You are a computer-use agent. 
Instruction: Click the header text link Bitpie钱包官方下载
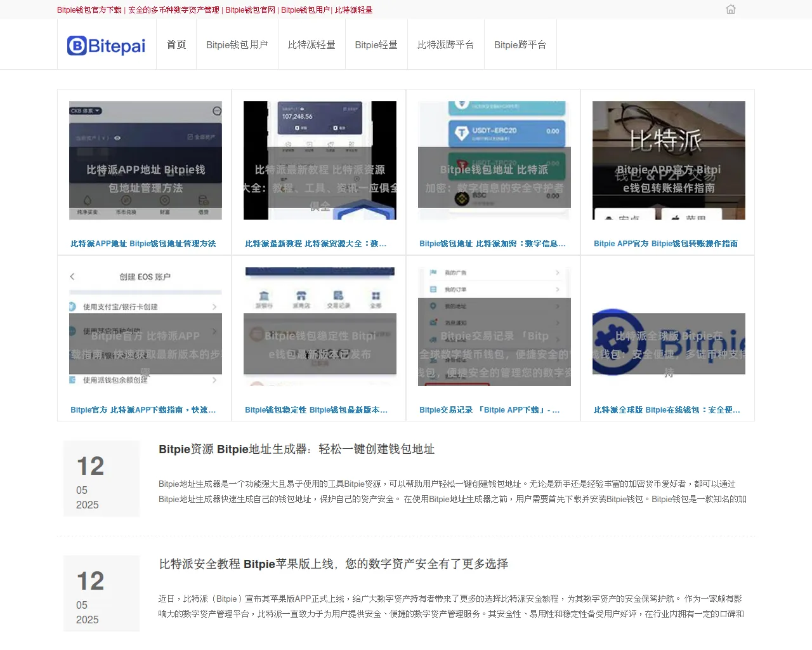(x=89, y=10)
